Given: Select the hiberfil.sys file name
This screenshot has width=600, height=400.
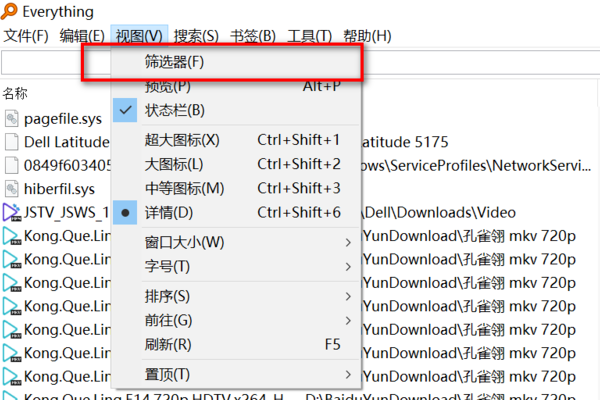Looking at the screenshot, I should tap(59, 189).
